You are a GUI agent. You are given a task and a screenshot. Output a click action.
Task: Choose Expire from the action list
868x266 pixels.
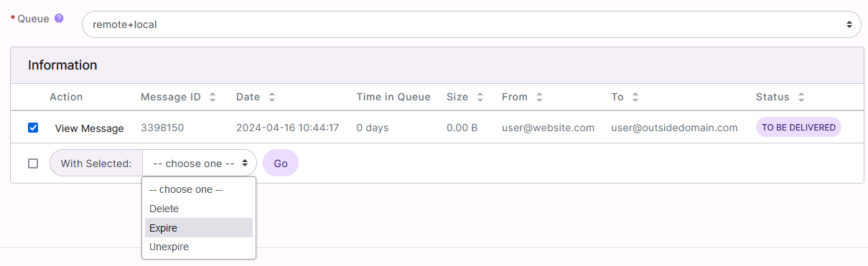click(199, 228)
